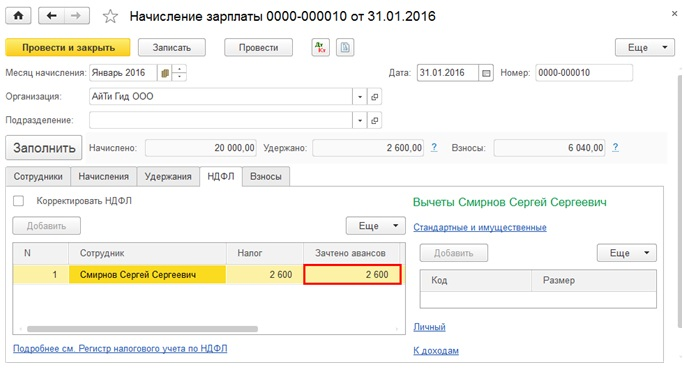The width and height of the screenshot is (684, 369).
Task: Expand the Организация dropdown list
Action: click(360, 97)
